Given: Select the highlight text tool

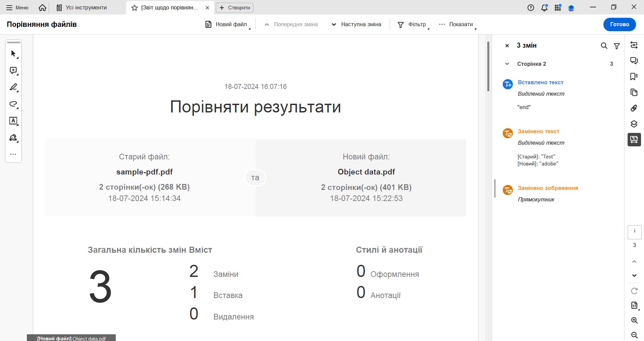Looking at the screenshot, I should coord(13,88).
